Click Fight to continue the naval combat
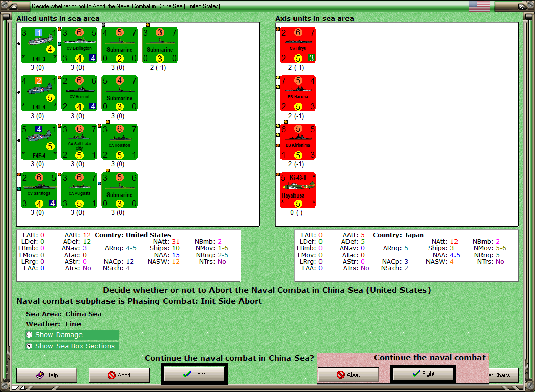This screenshot has width=535, height=392. [x=194, y=374]
